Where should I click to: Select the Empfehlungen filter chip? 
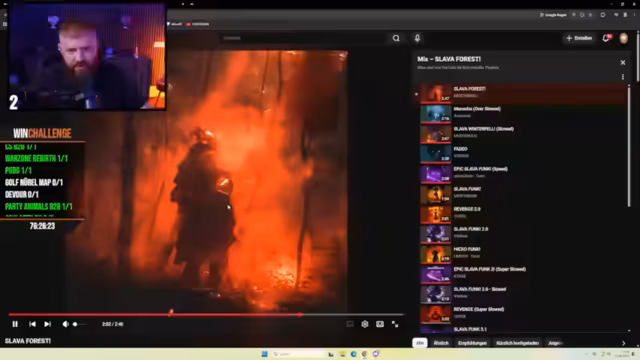click(472, 343)
